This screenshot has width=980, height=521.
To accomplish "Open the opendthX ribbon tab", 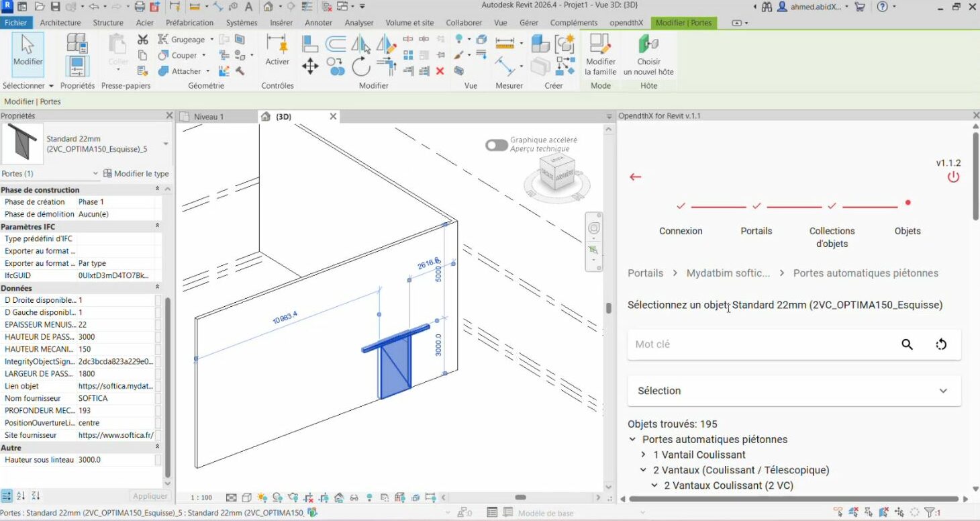I will pyautogui.click(x=626, y=23).
